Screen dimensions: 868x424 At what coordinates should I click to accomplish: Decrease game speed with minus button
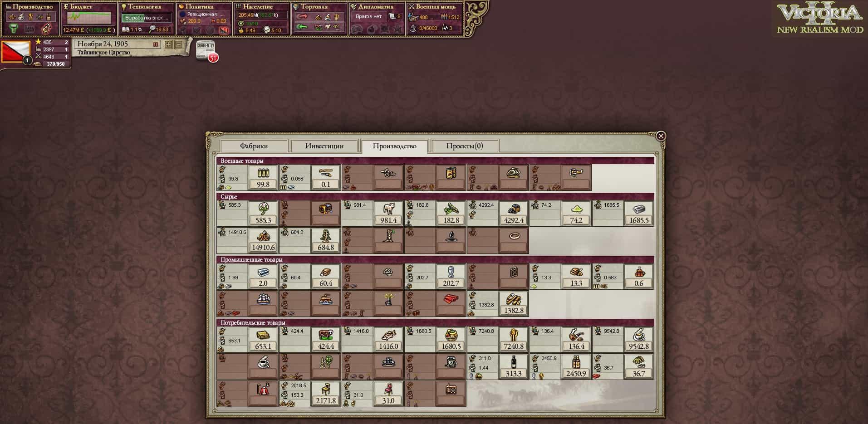[178, 44]
